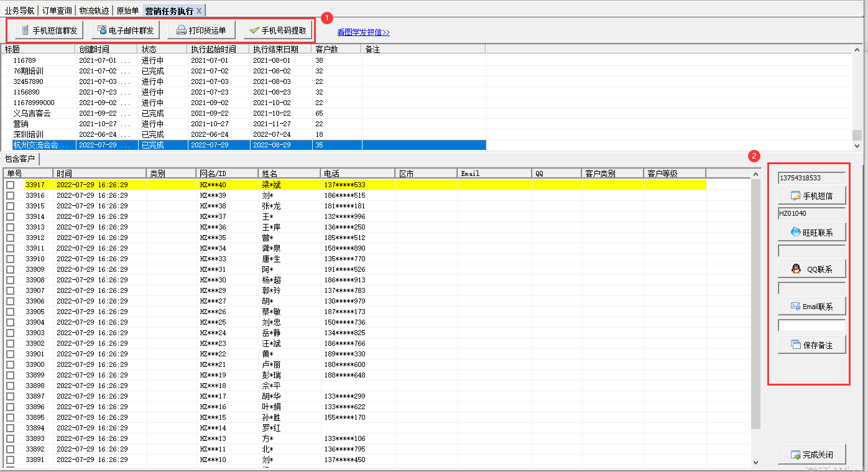Switch to the 业务导航 tab
This screenshot has height=472, width=868.
(20, 11)
